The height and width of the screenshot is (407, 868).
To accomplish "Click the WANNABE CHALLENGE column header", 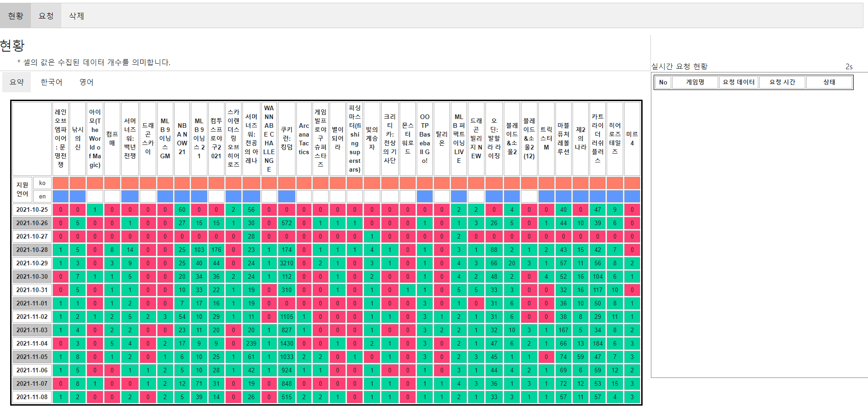I will pyautogui.click(x=269, y=138).
